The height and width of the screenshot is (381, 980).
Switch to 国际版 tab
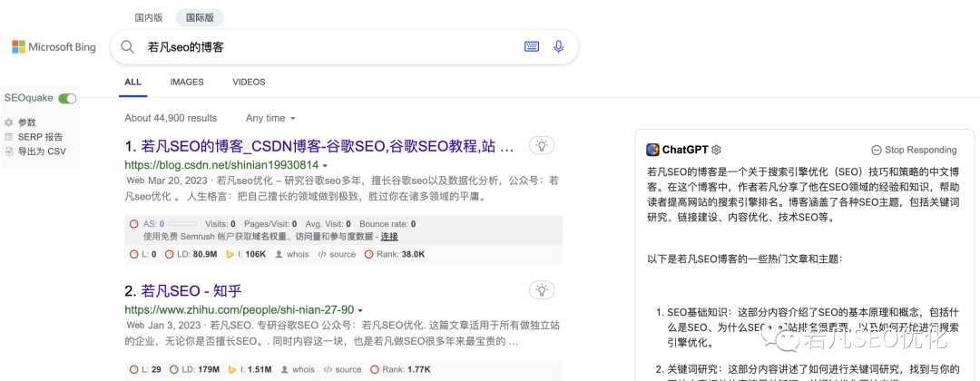(200, 17)
